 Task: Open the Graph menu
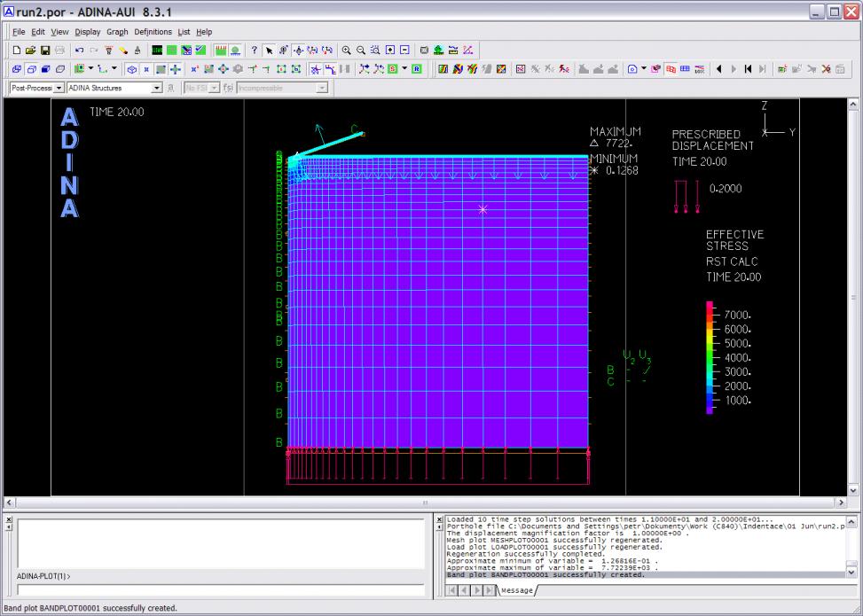point(117,32)
